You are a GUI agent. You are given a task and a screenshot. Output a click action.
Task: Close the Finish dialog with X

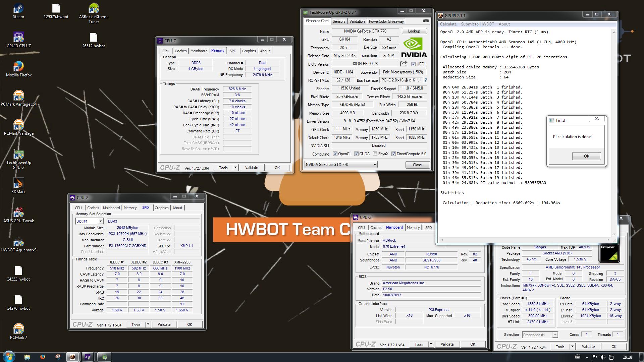pyautogui.click(x=597, y=119)
